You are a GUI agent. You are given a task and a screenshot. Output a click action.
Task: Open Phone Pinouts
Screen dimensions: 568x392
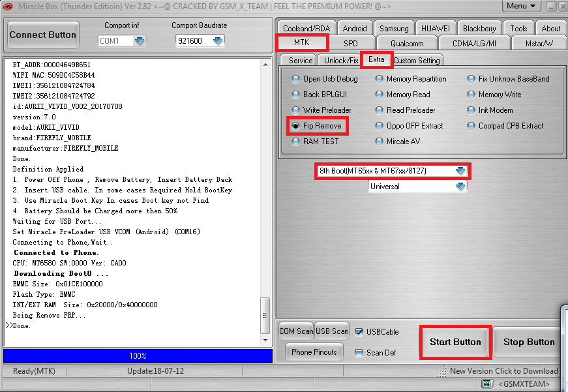[314, 352]
